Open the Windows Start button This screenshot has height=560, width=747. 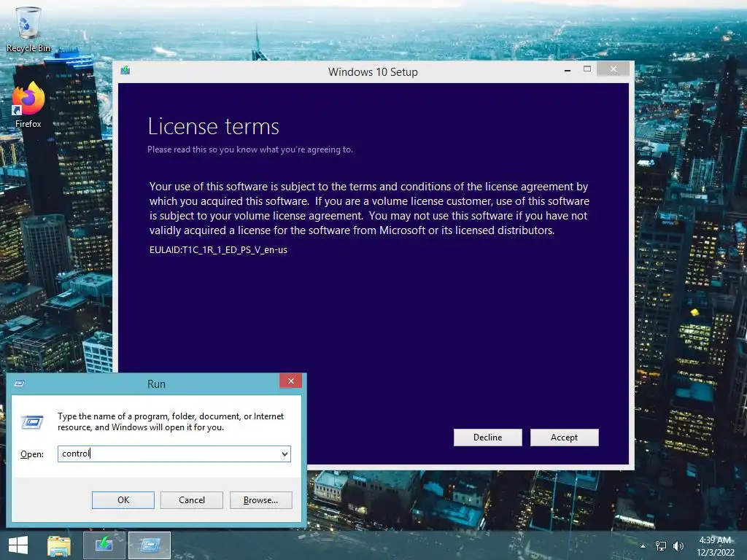(18, 545)
